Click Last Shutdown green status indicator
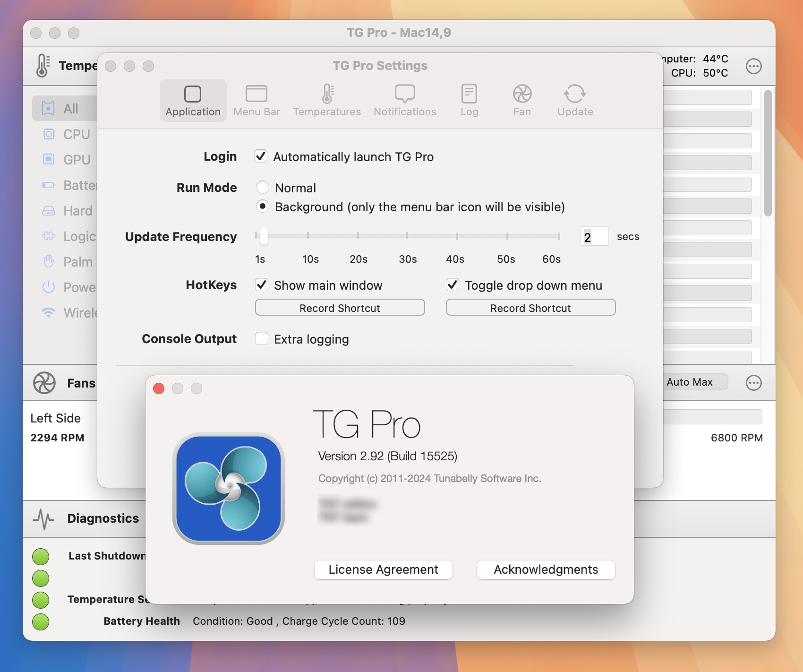Viewport: 803px width, 672px height. tap(41, 556)
